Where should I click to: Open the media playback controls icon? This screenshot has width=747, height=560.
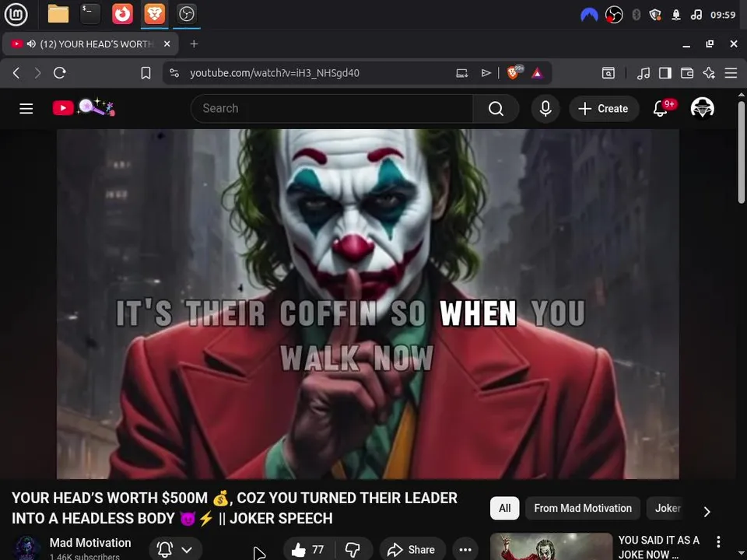click(644, 73)
